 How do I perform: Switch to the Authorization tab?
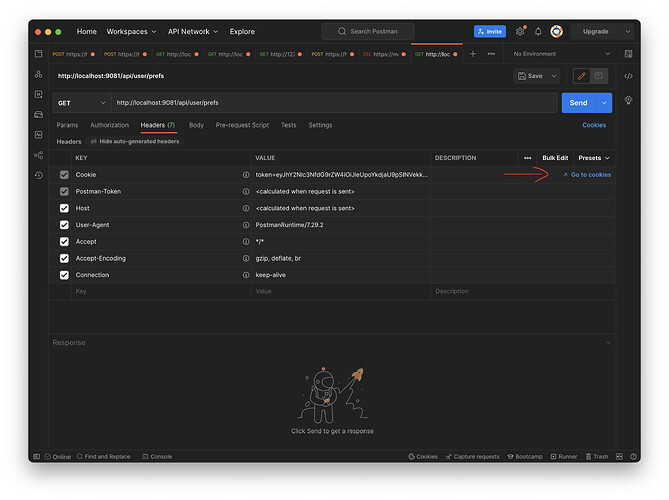coord(109,125)
